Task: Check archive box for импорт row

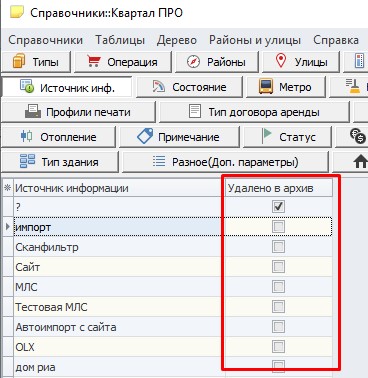Action: (x=278, y=227)
